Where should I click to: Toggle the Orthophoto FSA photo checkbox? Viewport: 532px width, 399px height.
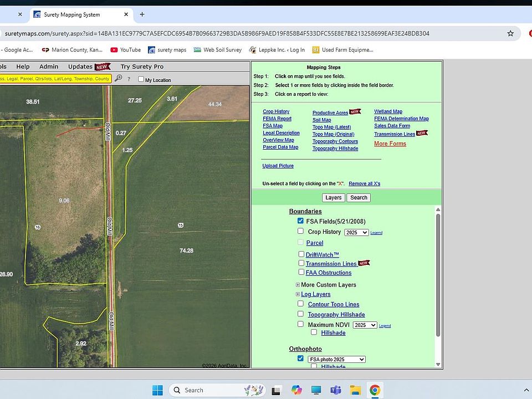[x=300, y=359]
